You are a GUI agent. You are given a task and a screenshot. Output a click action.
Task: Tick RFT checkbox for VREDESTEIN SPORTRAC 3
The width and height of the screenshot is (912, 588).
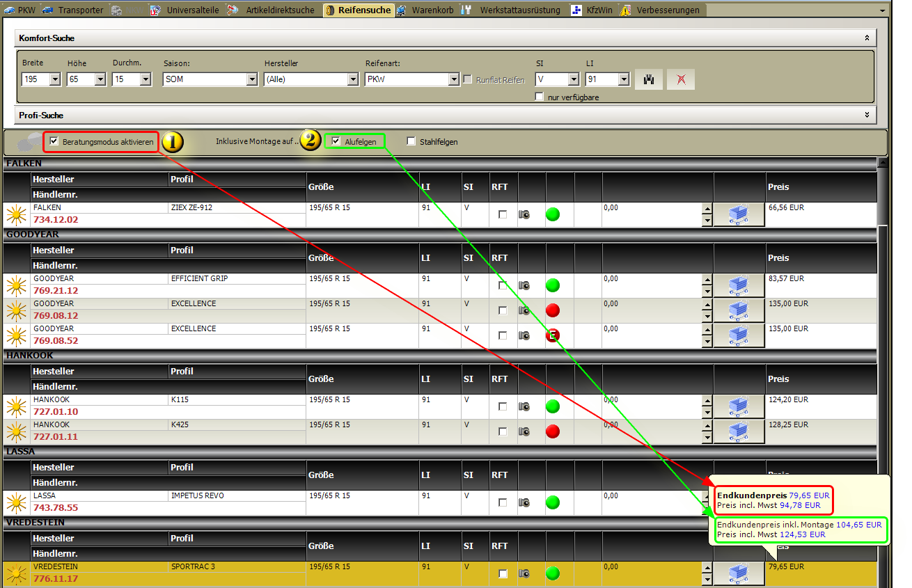503,573
